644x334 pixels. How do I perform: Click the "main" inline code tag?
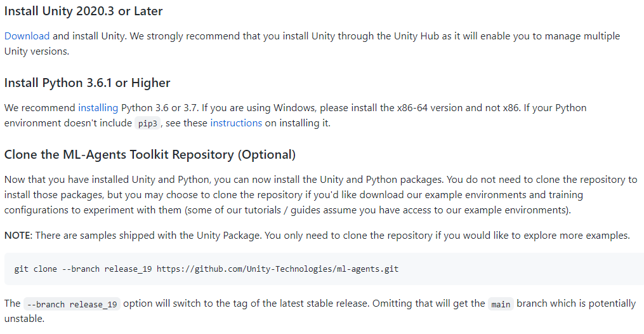[x=501, y=304]
